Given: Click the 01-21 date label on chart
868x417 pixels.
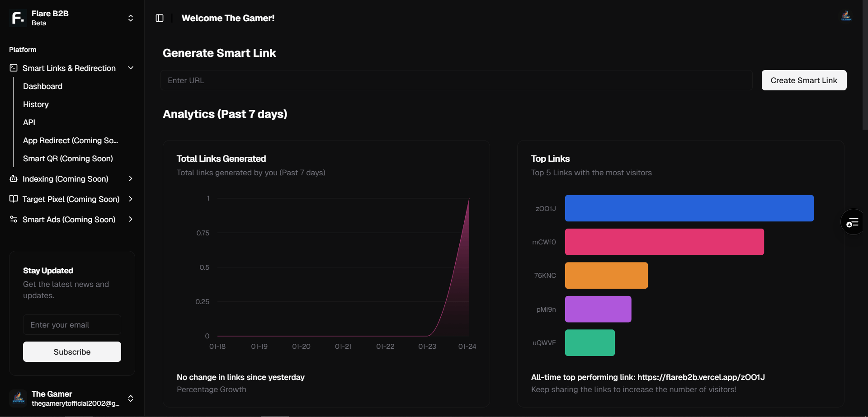Looking at the screenshot, I should click(343, 347).
